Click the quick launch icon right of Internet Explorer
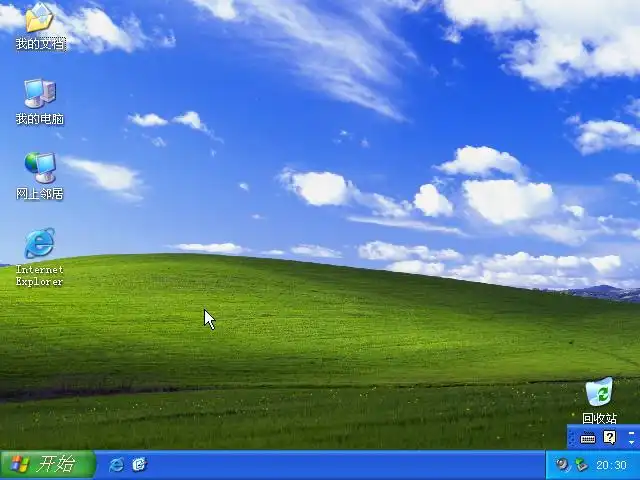640x480 pixels. point(139,464)
